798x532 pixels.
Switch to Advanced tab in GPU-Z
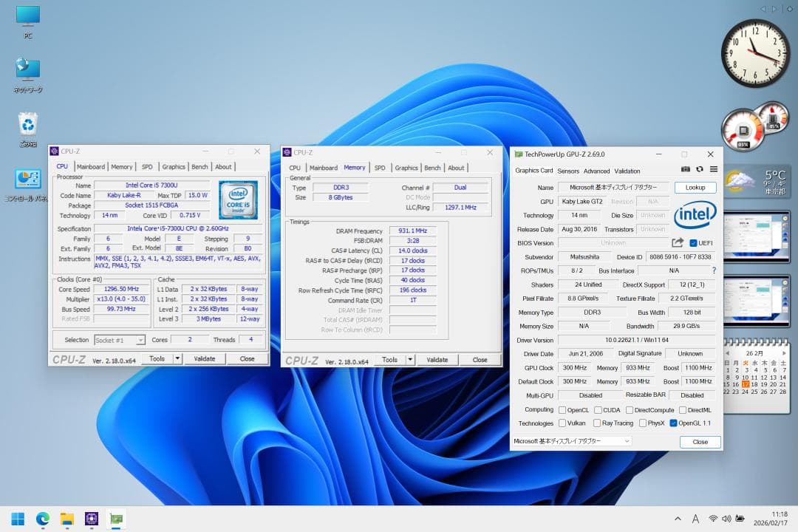point(596,171)
